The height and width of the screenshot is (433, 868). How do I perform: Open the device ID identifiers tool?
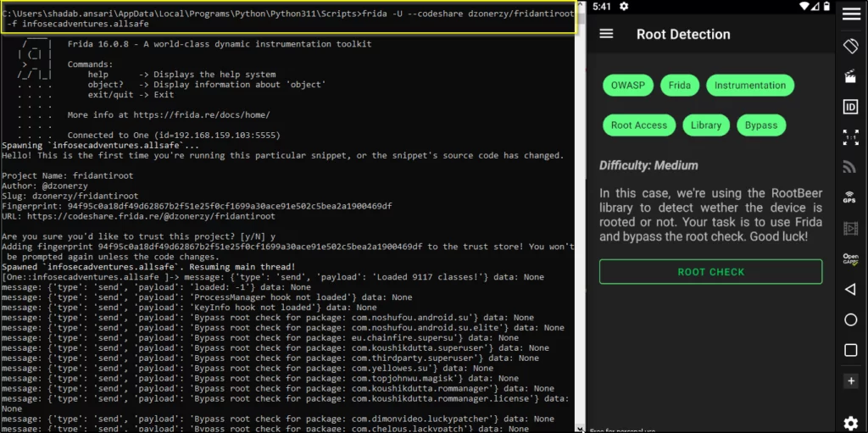point(851,107)
